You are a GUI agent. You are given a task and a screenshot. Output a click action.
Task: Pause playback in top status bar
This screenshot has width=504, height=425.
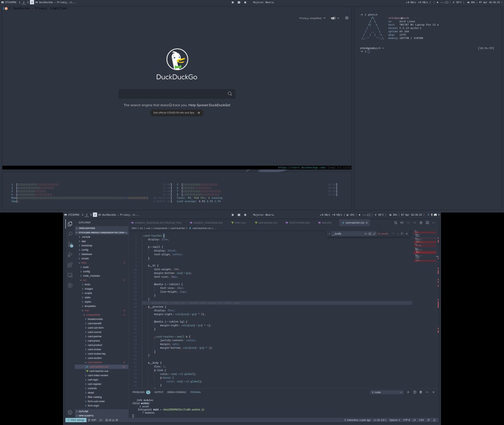click(239, 2)
